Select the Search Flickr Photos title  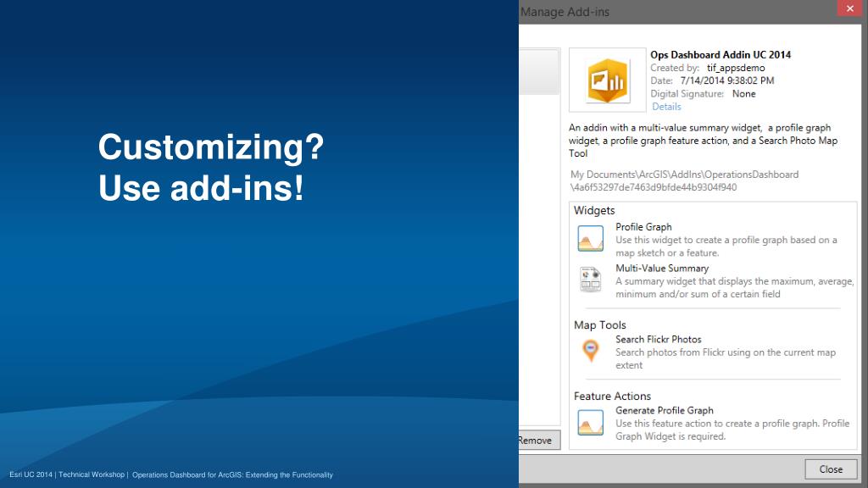(658, 339)
